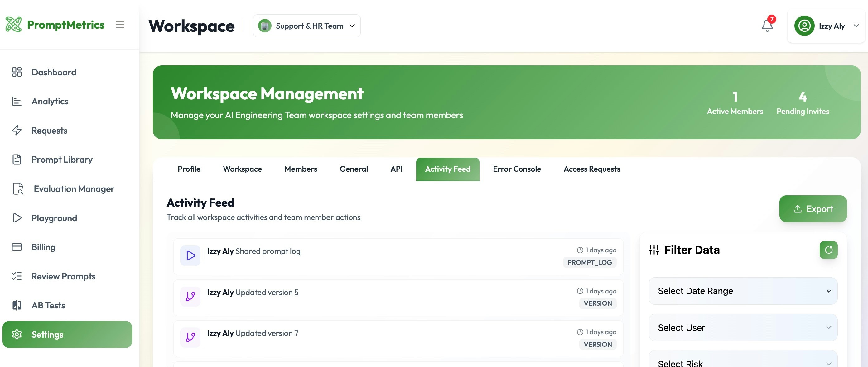Click the Updated version 7 activity entry
The image size is (868, 367).
tap(398, 338)
